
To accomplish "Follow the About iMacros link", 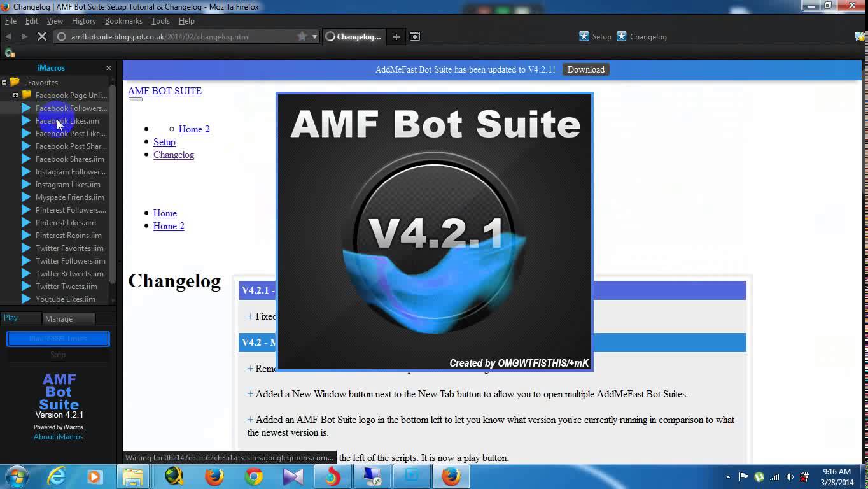I will pos(59,437).
